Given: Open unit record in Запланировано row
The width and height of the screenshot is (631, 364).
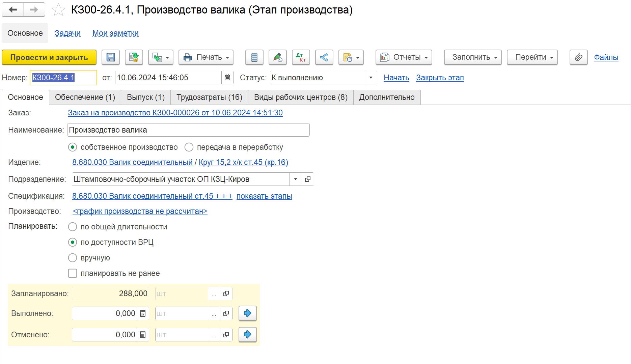Looking at the screenshot, I should (x=226, y=293).
